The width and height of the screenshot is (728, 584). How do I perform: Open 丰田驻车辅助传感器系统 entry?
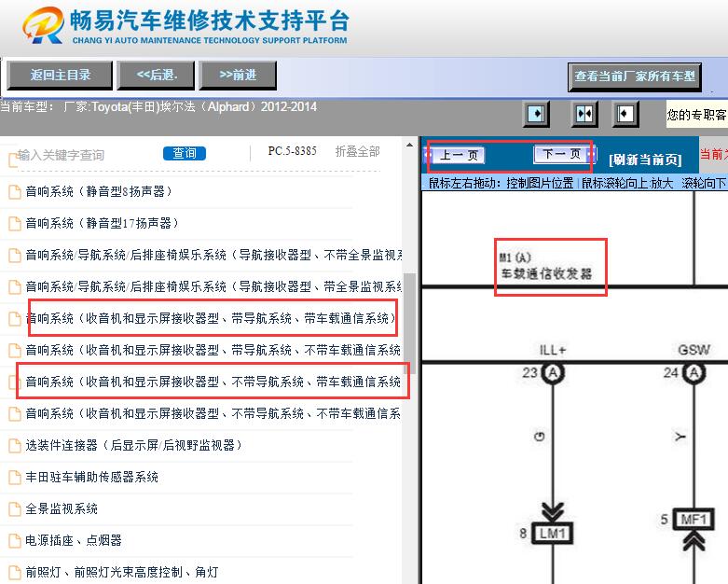(92, 477)
